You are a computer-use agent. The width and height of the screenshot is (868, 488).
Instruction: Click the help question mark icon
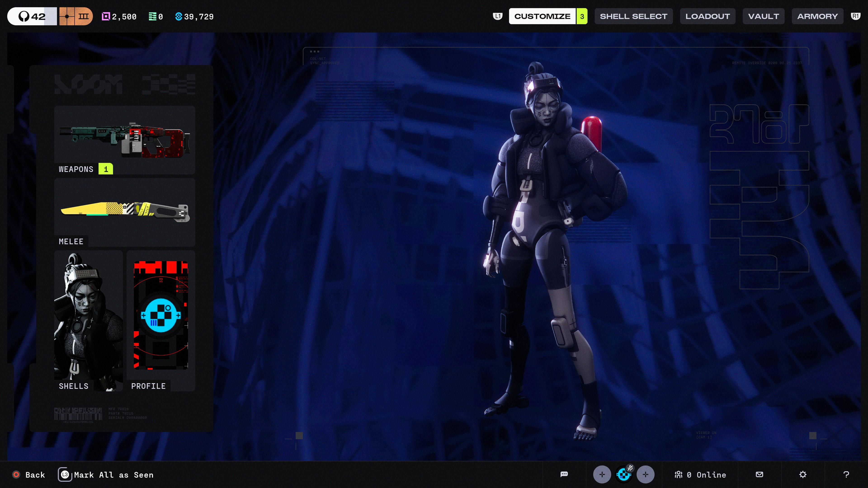846,474
